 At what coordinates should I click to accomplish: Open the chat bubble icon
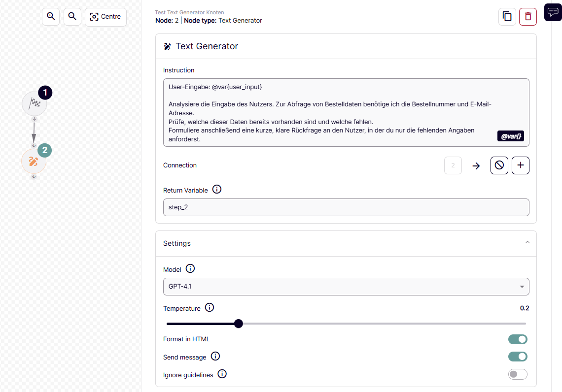(553, 12)
